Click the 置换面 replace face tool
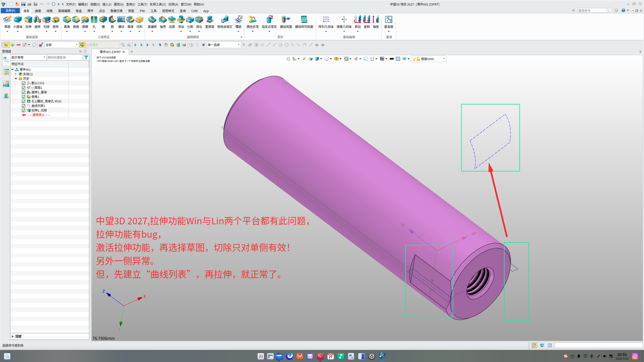Viewport: 644px width, 362px height. 210,22
